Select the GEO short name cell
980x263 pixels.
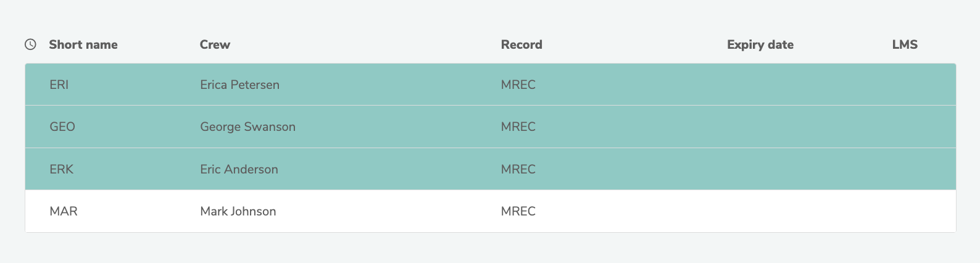click(x=62, y=127)
